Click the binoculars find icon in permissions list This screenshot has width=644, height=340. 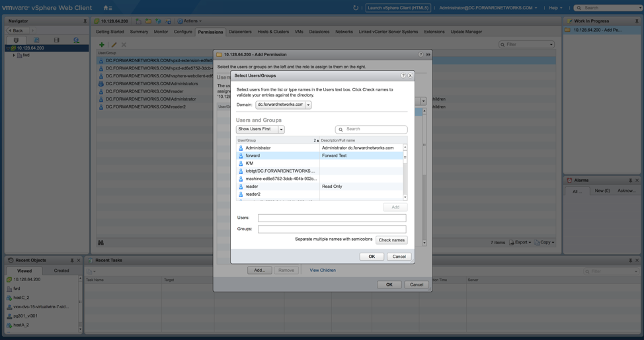101,243
